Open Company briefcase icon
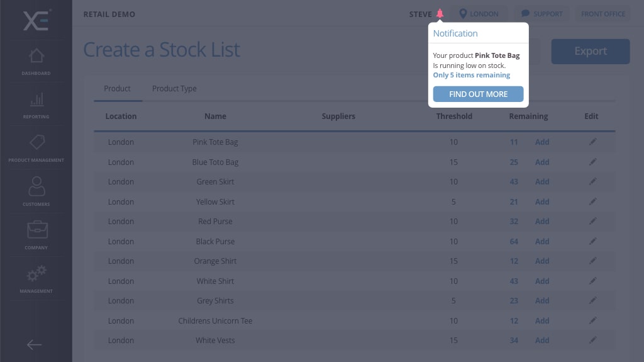644x362 pixels. coord(36,230)
